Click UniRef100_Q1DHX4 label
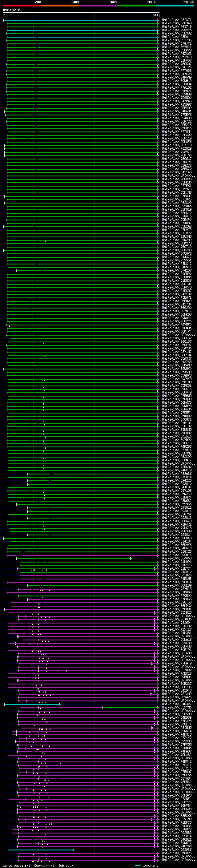This screenshot has height=868, width=197. [x=176, y=497]
